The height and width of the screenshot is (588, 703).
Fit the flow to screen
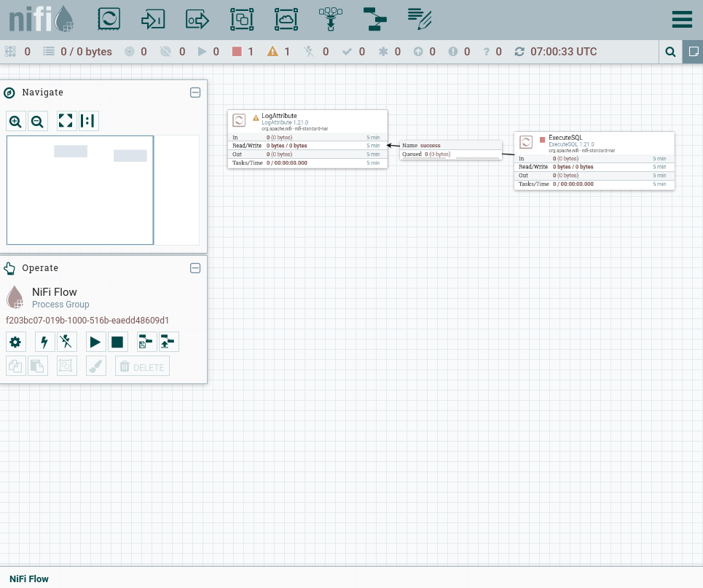pyautogui.click(x=66, y=121)
